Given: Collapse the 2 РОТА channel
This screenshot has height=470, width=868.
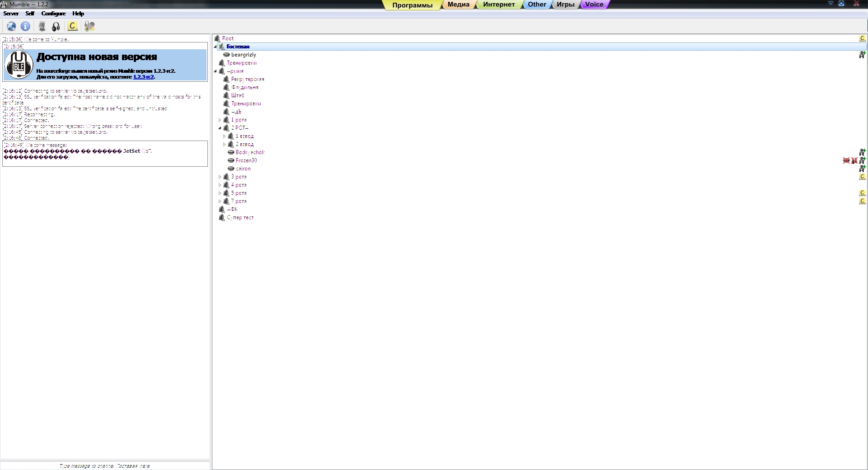Looking at the screenshot, I should (x=220, y=128).
